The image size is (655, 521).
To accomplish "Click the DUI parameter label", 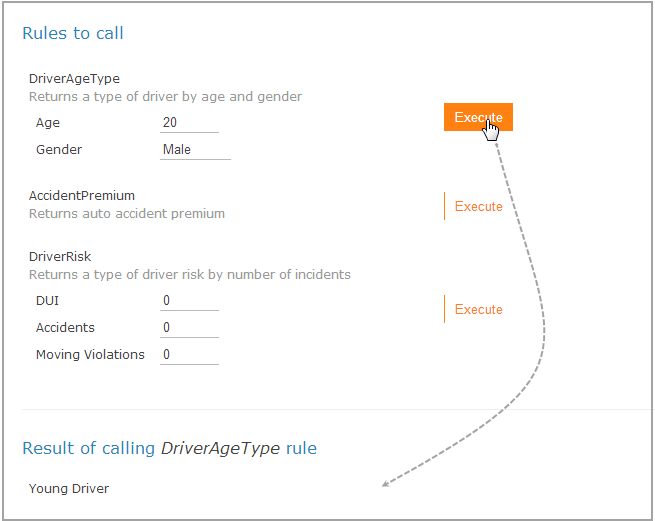I will [x=47, y=301].
